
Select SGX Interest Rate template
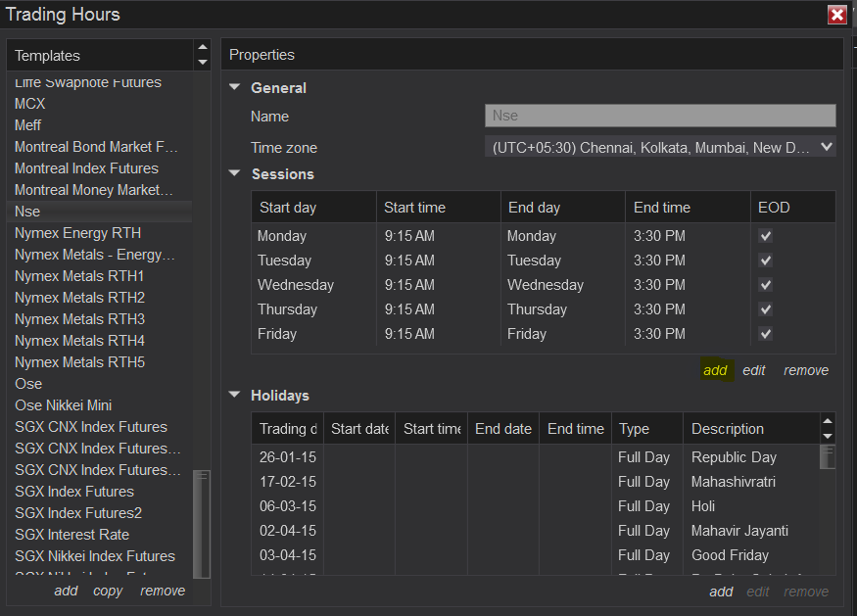coord(100,535)
